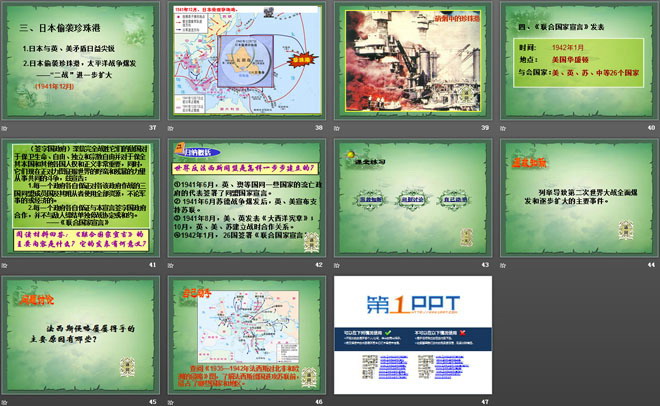Select slide 47 with the 第1PPT logo

coord(413,335)
